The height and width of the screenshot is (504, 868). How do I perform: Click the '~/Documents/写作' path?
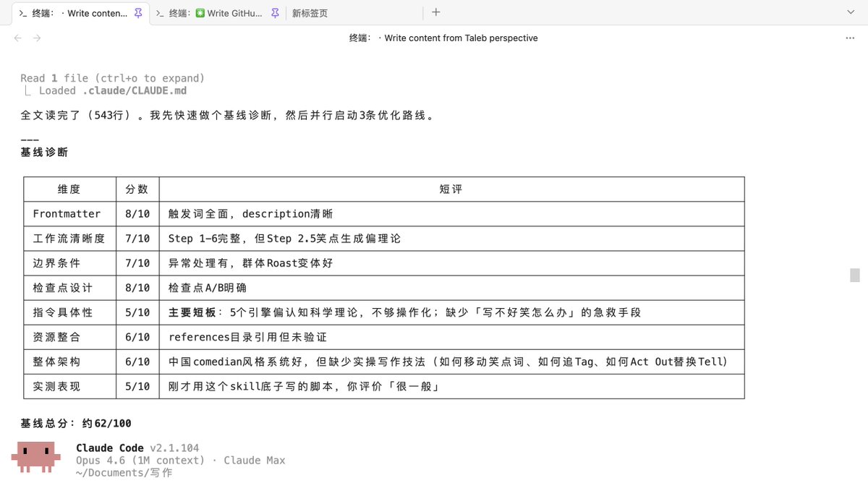(124, 473)
